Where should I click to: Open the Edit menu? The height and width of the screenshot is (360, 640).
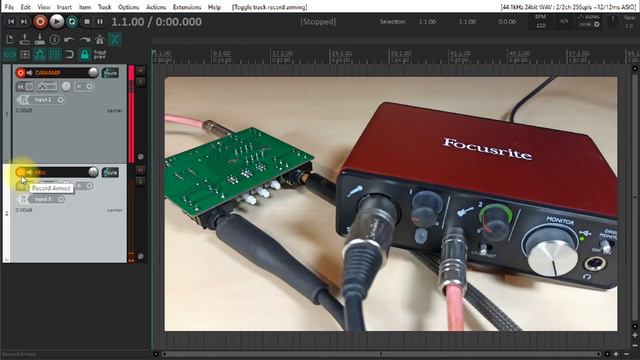pos(26,7)
